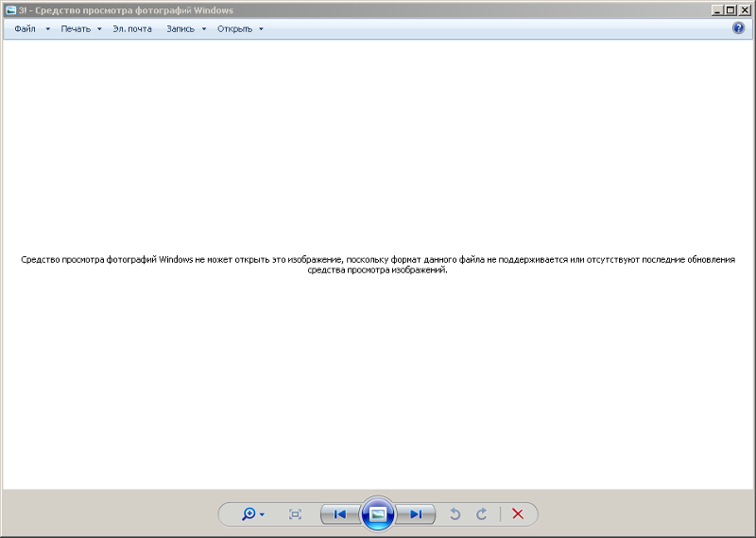
Task: Click the unsupported format error message
Action: click(378, 265)
